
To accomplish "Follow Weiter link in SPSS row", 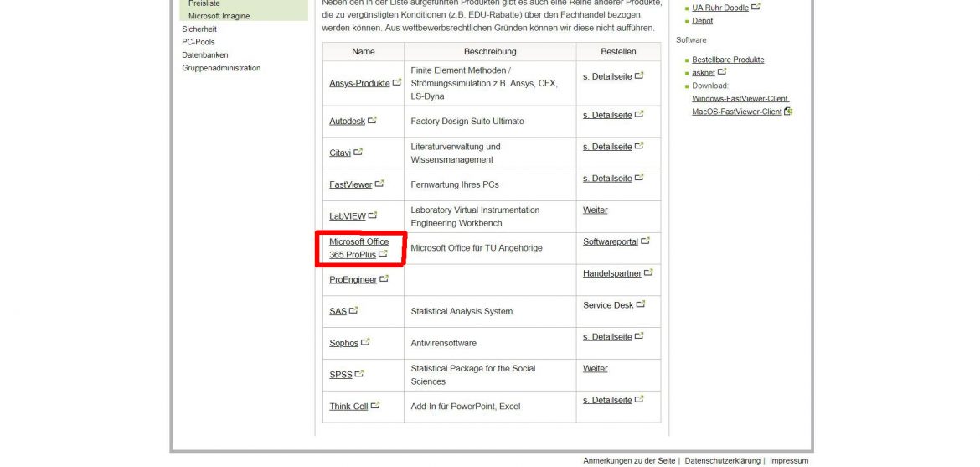I will pos(595,369).
